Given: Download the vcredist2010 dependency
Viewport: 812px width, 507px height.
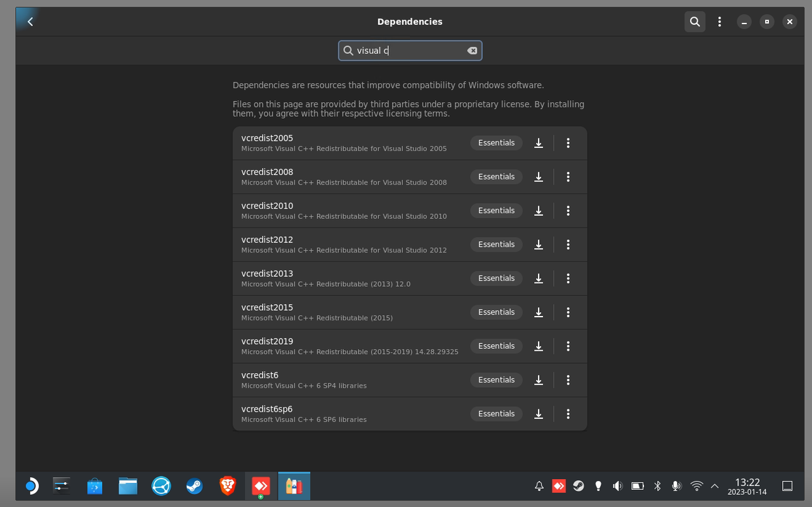Looking at the screenshot, I should 539,211.
